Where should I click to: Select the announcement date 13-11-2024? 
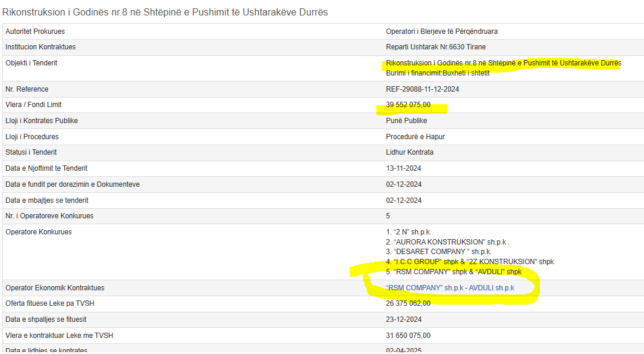coord(404,168)
